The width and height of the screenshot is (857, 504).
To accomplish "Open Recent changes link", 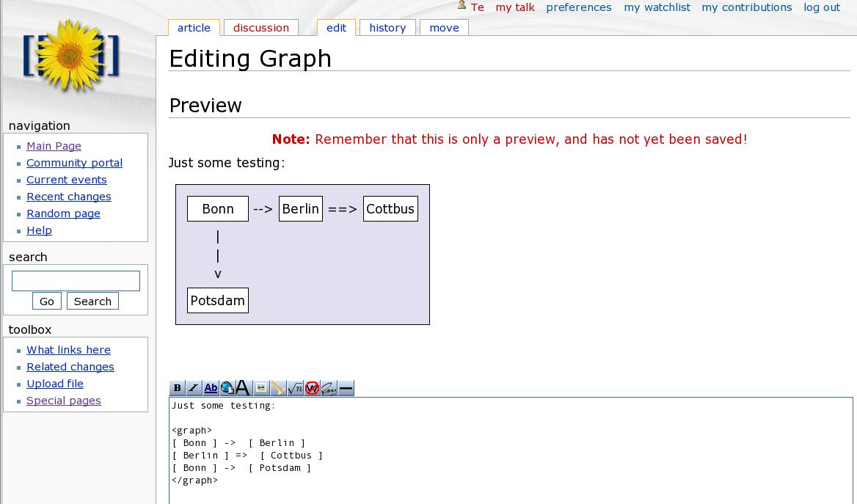I will pos(69,197).
